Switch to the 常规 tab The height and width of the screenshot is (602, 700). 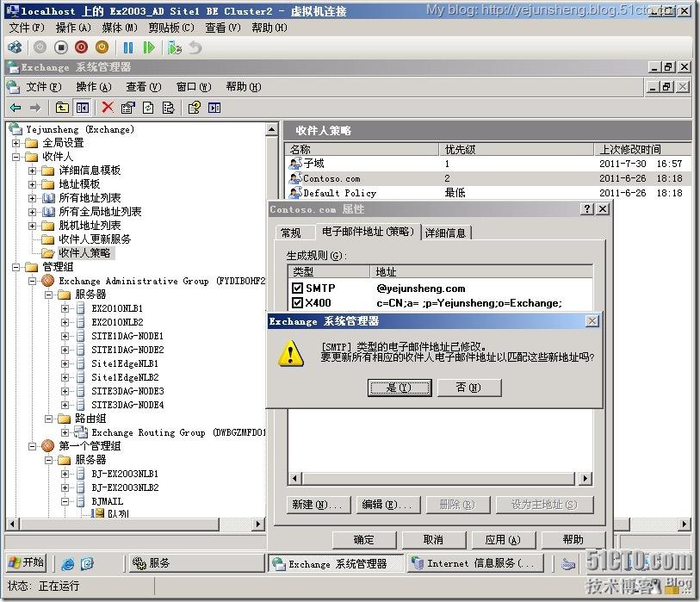(x=291, y=233)
